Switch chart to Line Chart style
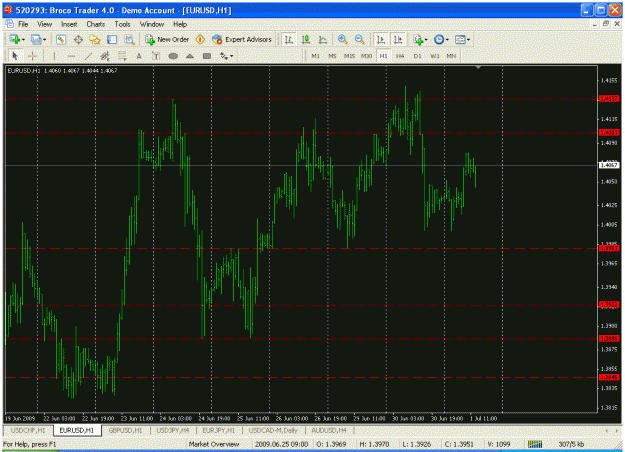The height and width of the screenshot is (452, 625). (323, 39)
